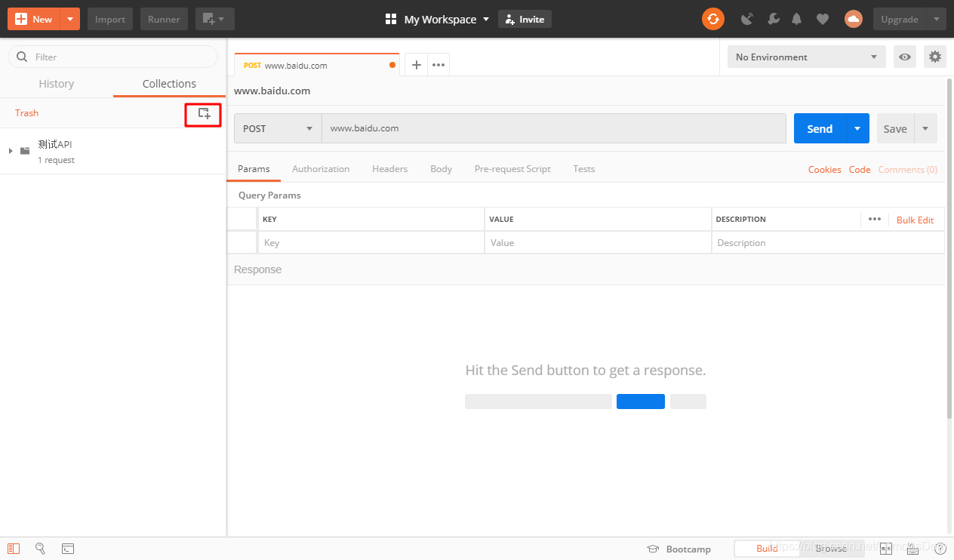
Task: Open manage environments gear icon
Action: pyautogui.click(x=935, y=57)
